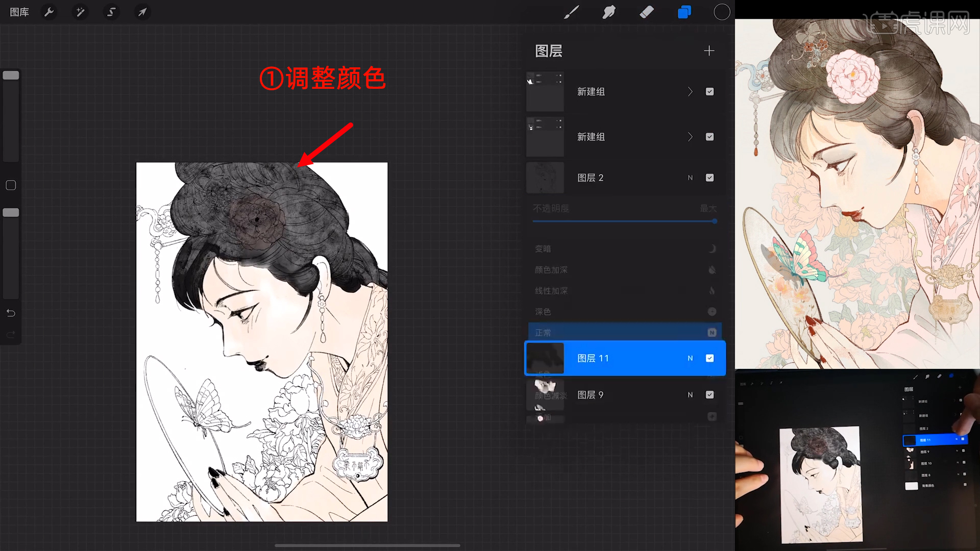
Task: Click the 颜色加深 droplet icon
Action: click(712, 269)
